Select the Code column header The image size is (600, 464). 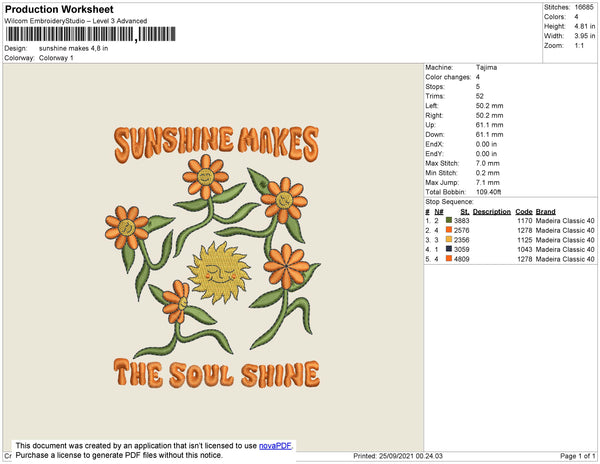524,211
